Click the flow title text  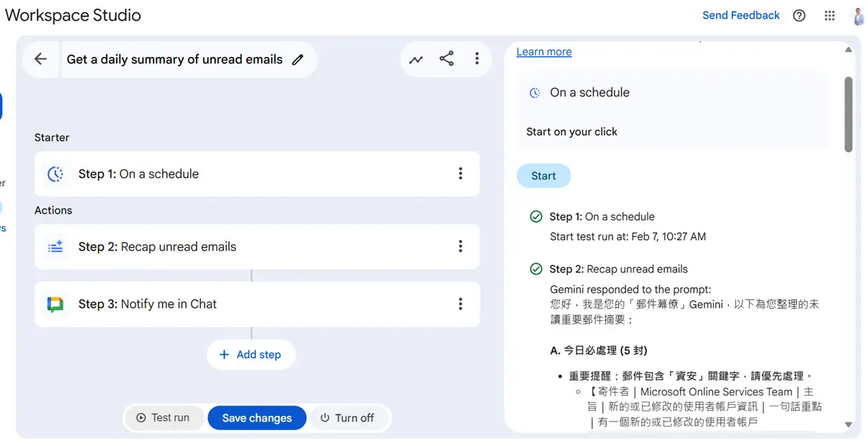[x=175, y=60]
